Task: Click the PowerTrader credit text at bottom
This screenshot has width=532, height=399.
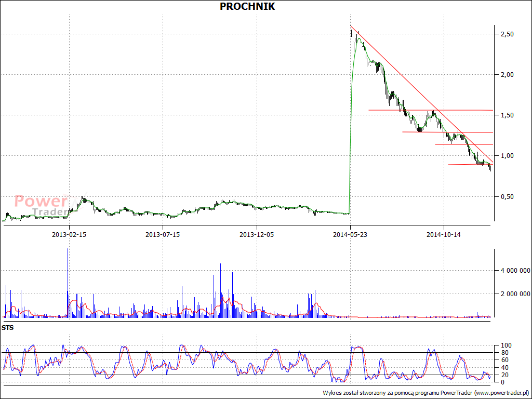Action: click(426, 393)
